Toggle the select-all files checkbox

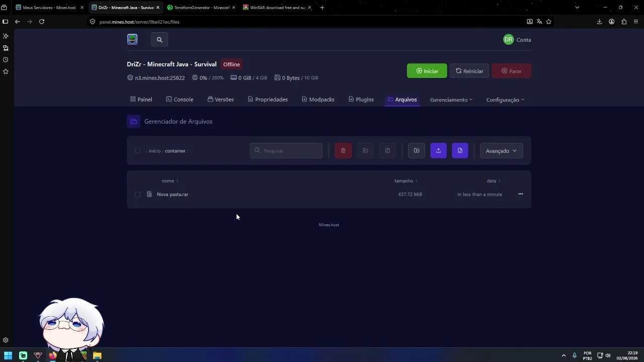coord(137,151)
